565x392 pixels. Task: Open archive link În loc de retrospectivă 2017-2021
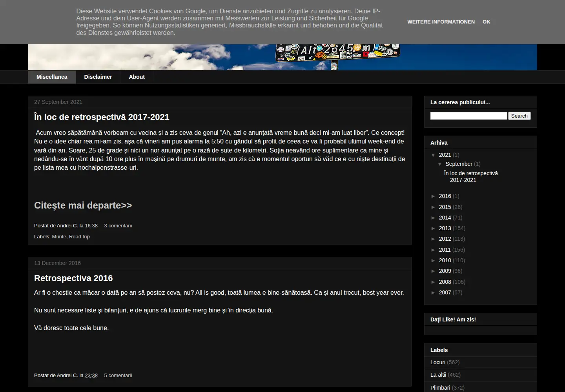(471, 177)
